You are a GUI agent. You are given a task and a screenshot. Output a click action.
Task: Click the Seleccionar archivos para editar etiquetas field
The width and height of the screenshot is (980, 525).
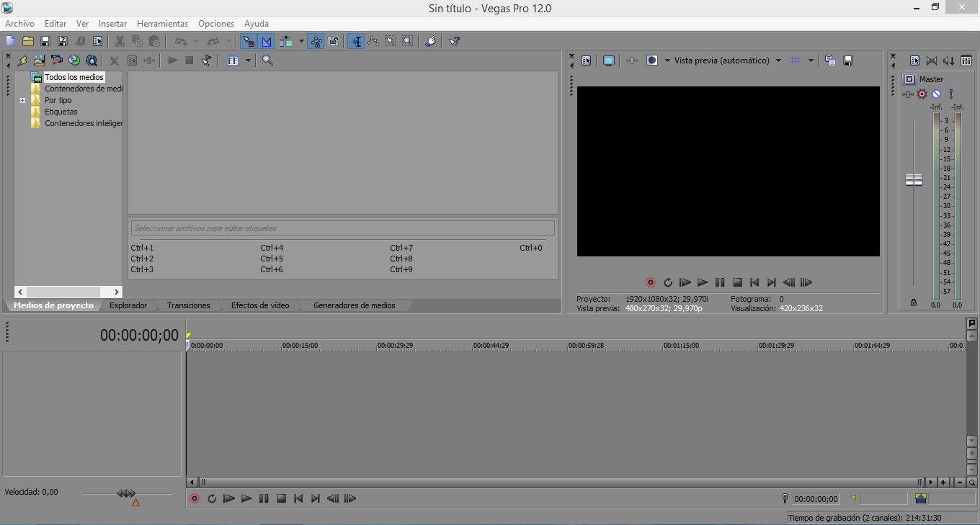coord(343,228)
